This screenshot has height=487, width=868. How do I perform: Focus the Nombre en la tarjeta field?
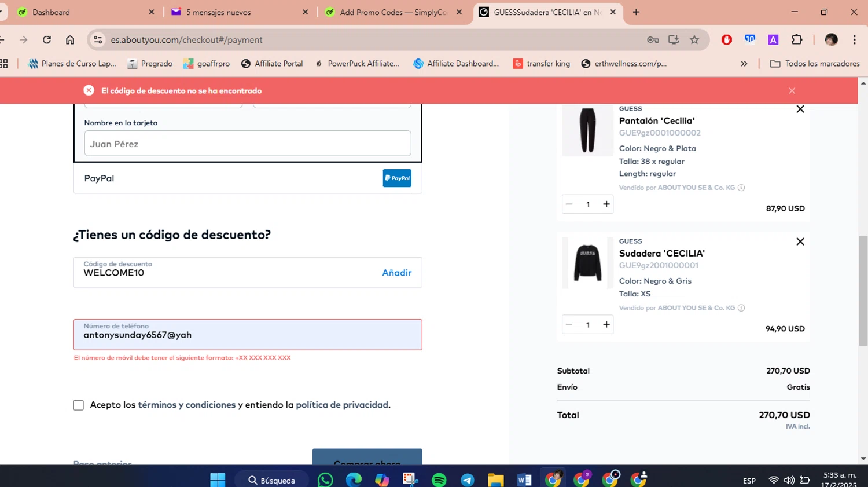coord(248,144)
